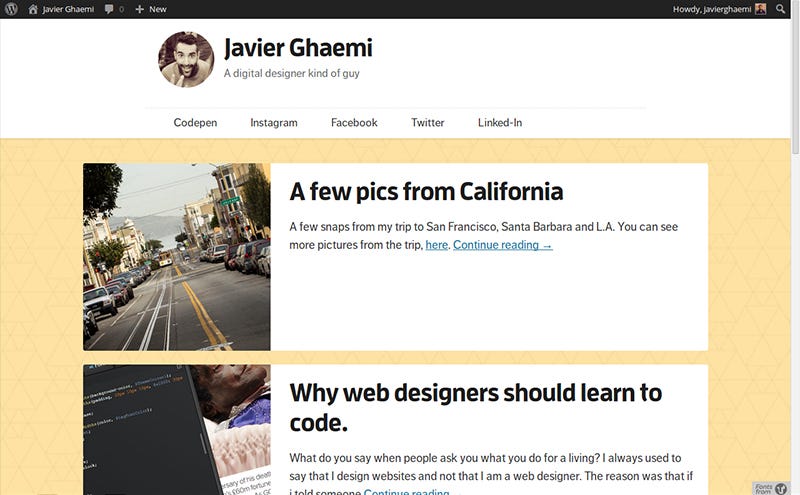Image resolution: width=800 pixels, height=495 pixels.
Task: Click the user avatar in the admin bar
Action: pyautogui.click(x=760, y=9)
